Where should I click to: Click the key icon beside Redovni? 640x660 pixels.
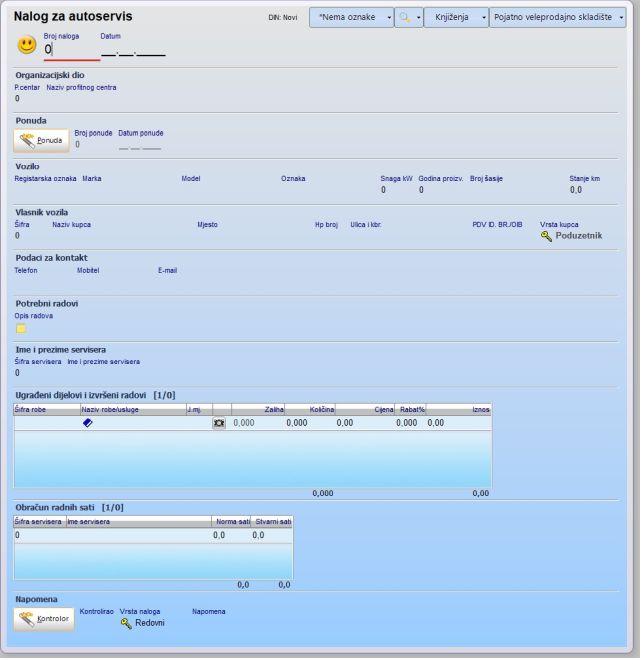(126, 622)
